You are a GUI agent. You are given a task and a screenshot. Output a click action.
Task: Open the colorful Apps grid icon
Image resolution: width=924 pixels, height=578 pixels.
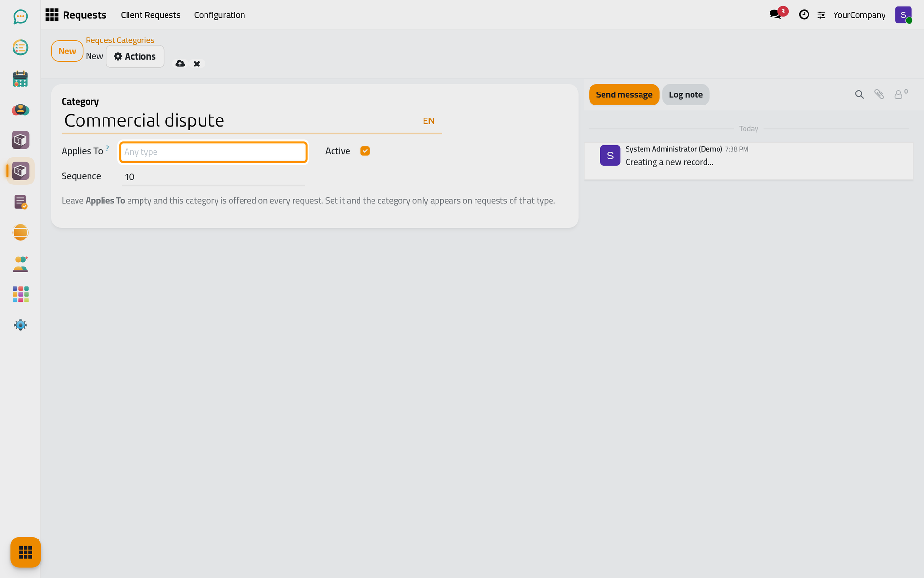[x=20, y=294]
